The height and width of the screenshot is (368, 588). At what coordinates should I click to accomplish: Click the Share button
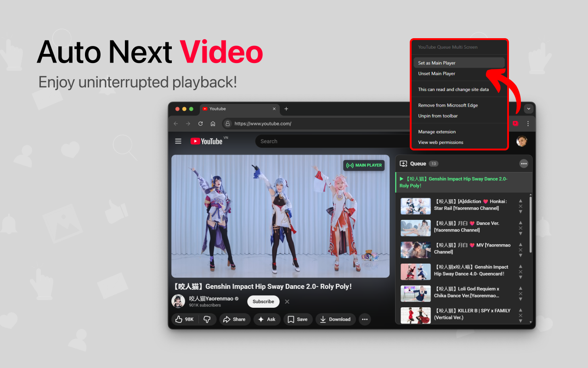tap(234, 319)
